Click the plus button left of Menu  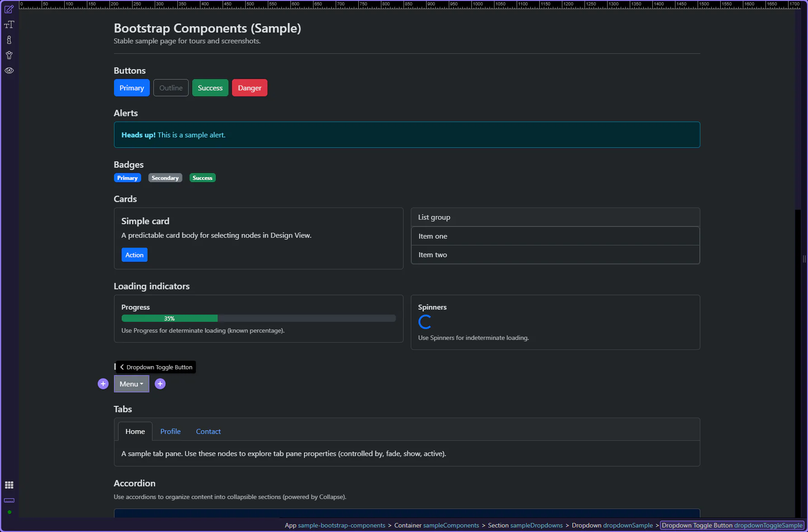click(x=103, y=384)
